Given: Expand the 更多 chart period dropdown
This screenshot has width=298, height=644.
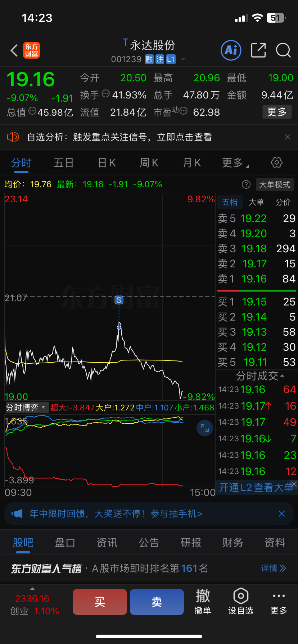Looking at the screenshot, I should click(x=235, y=163).
